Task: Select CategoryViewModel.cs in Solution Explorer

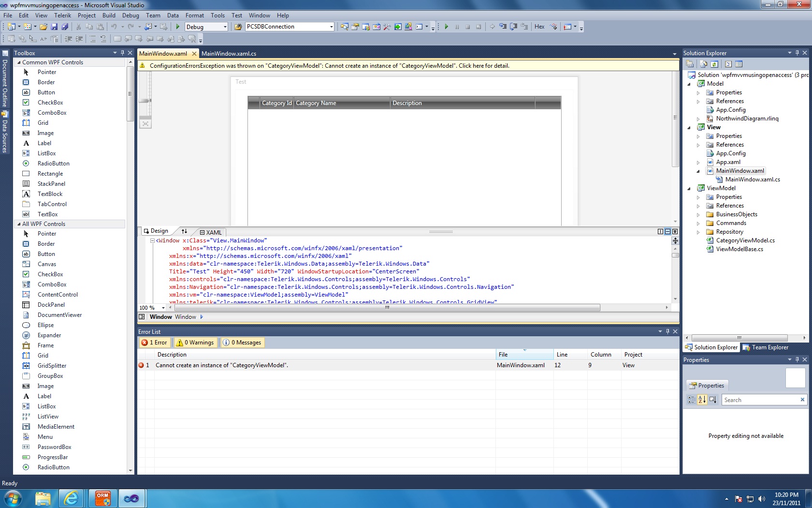Action: 745,240
